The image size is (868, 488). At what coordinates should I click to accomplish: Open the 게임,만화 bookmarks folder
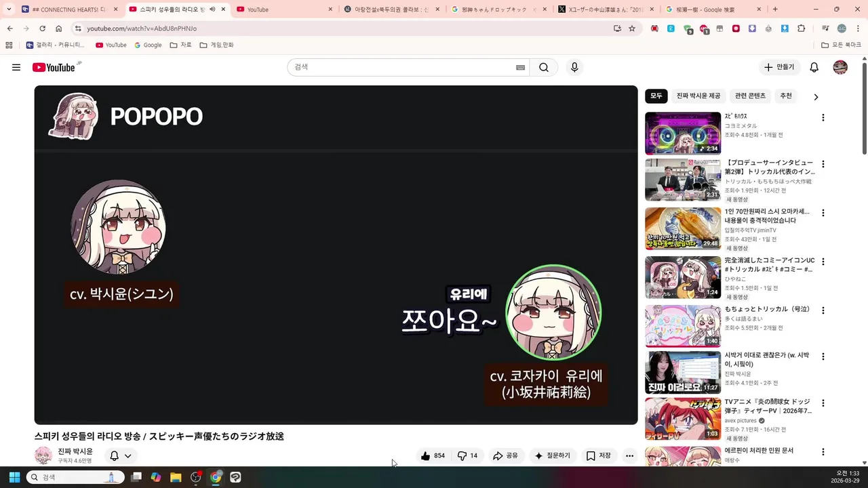click(x=216, y=45)
